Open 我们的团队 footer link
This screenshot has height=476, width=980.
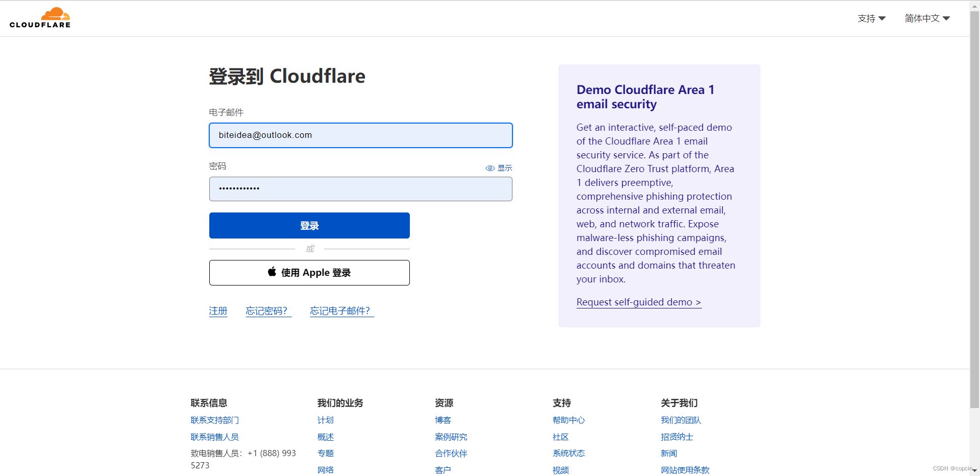coord(681,420)
